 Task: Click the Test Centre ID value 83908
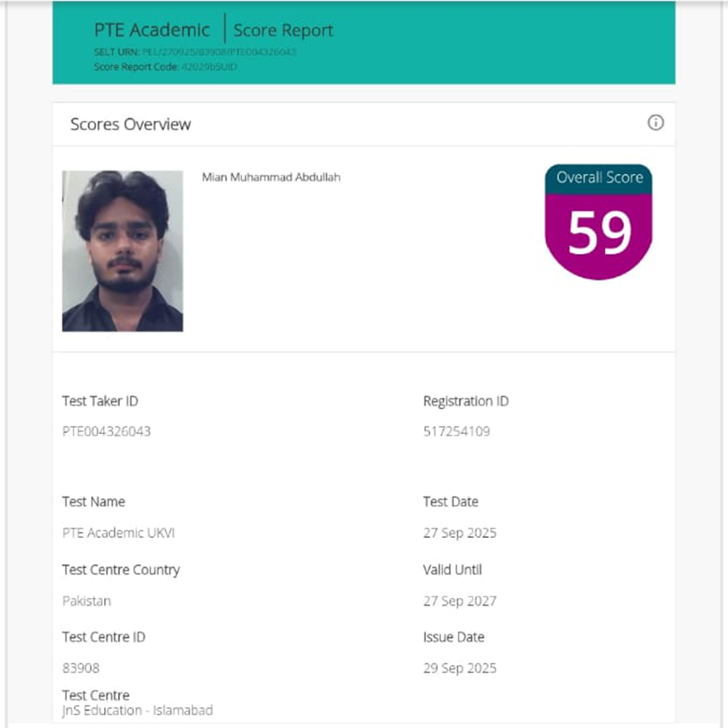point(81,668)
